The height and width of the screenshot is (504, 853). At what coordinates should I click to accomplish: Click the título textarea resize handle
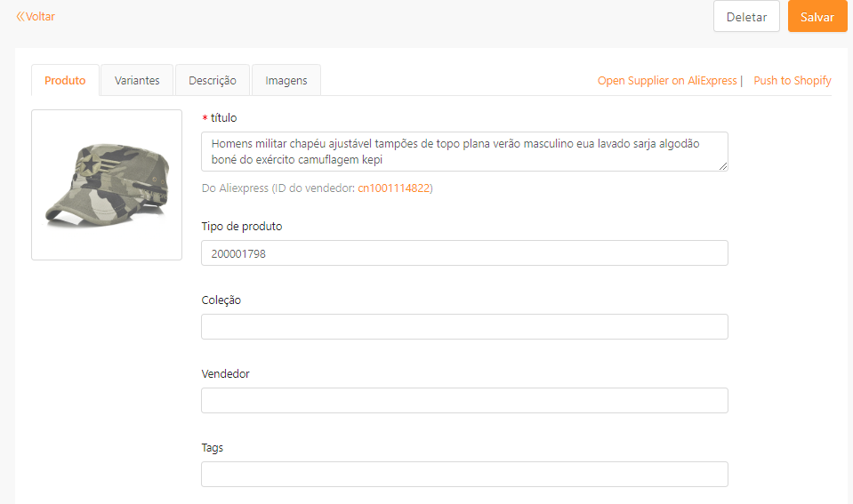[x=723, y=166]
